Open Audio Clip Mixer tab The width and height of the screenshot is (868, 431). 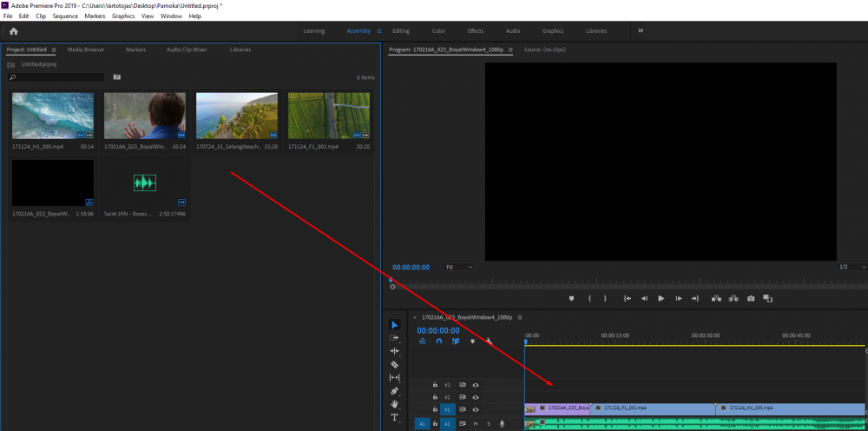pyautogui.click(x=187, y=50)
